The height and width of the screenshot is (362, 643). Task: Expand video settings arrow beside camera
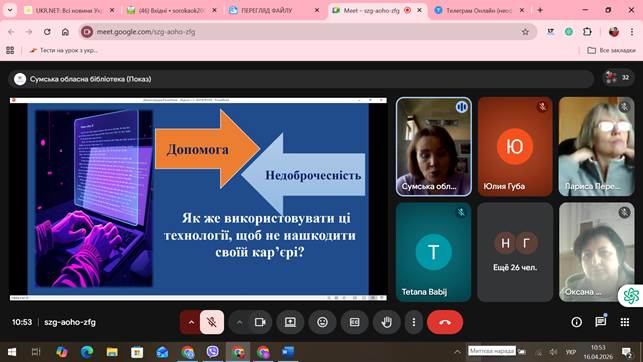239,322
